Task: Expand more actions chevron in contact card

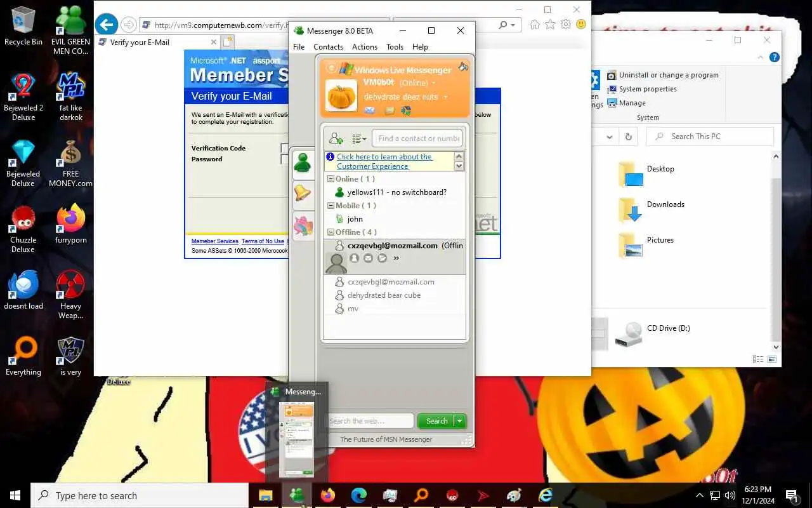Action: pos(396,258)
